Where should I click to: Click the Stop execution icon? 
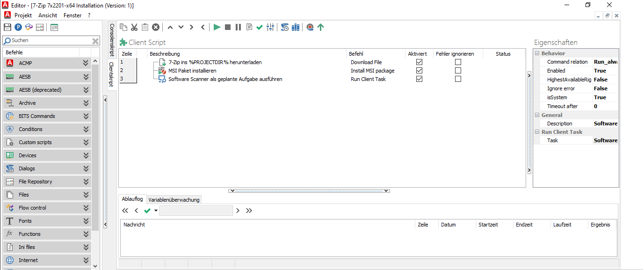227,27
